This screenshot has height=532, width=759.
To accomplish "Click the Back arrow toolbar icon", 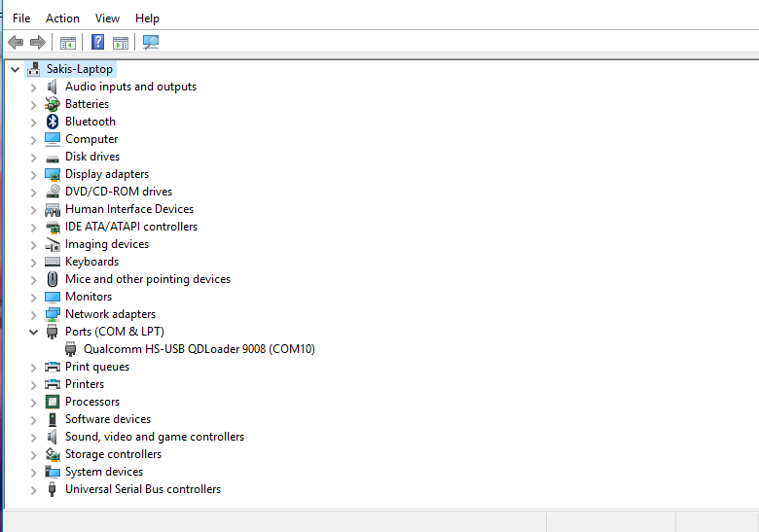I will coord(16,43).
